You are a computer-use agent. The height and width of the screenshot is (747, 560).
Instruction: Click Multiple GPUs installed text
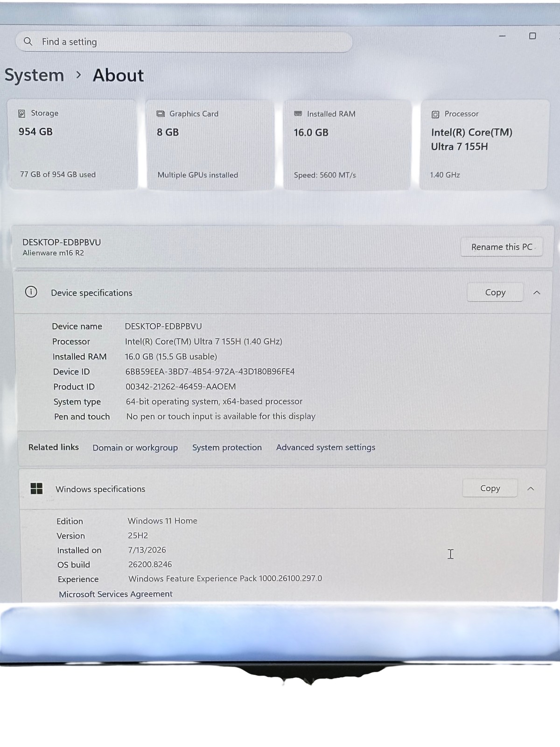coord(198,175)
